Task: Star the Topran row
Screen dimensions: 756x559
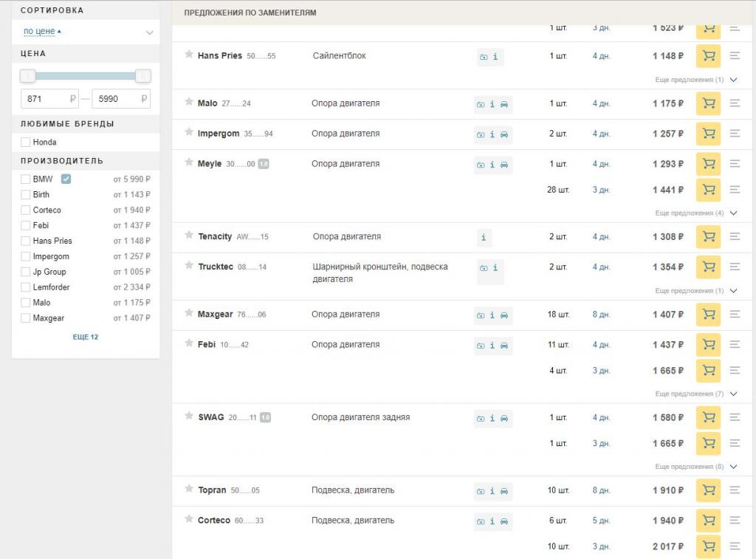Action: point(189,489)
